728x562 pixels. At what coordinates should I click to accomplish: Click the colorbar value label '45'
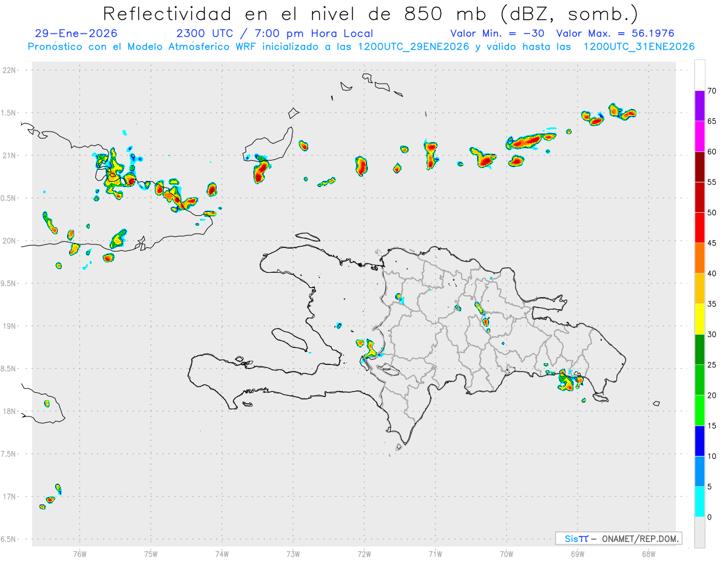tap(711, 243)
